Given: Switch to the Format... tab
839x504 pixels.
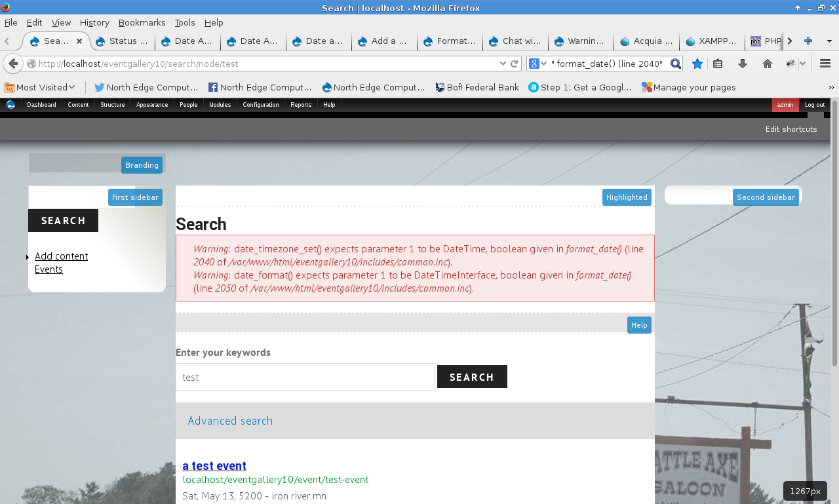Looking at the screenshot, I should (450, 41).
